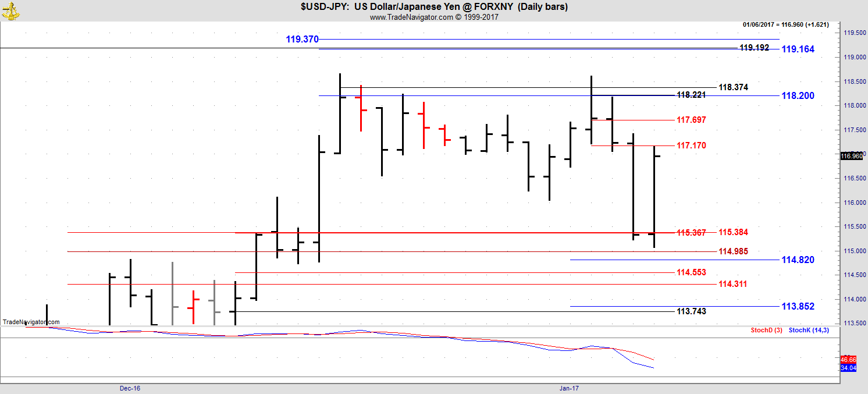Select the blue 119.370 level label
The image size is (868, 394).
[x=302, y=40]
